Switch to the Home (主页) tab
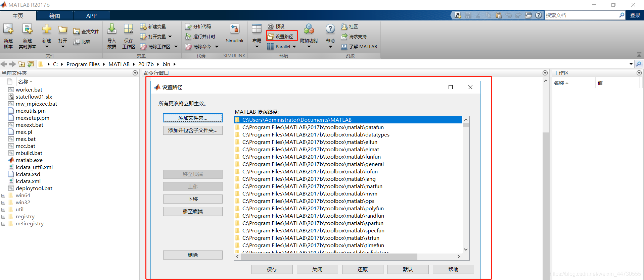The width and height of the screenshot is (644, 280). click(x=18, y=16)
